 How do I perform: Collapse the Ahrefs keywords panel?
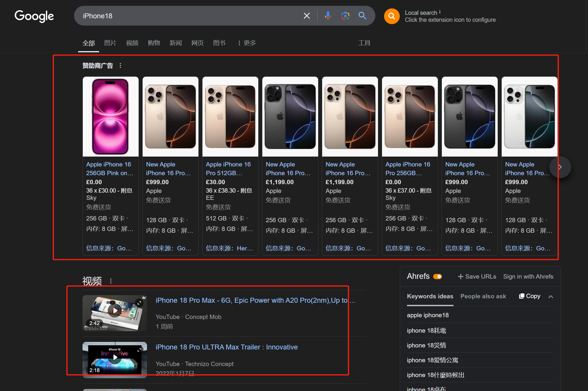click(x=551, y=297)
